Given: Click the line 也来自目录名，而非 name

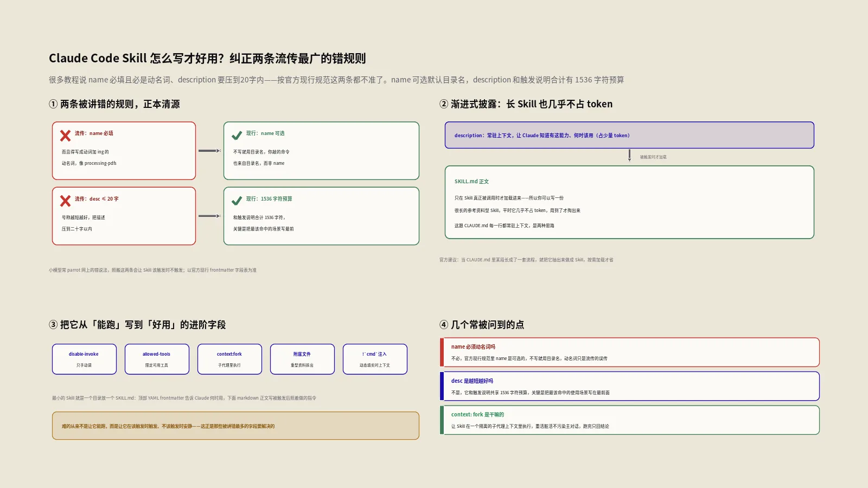Looking at the screenshot, I should [259, 163].
